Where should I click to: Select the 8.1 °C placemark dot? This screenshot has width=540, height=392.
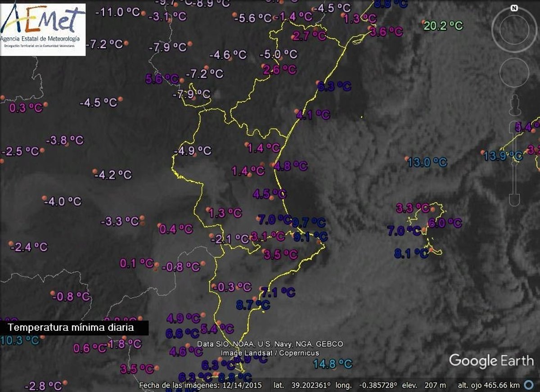431,249
